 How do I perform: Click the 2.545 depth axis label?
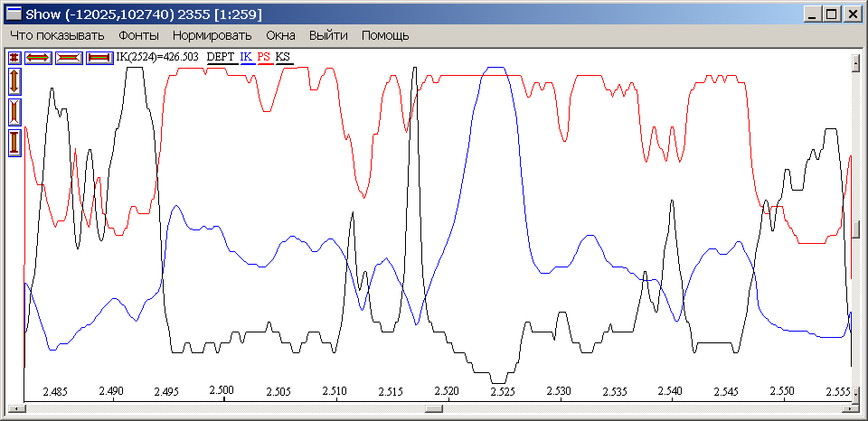[727, 393]
